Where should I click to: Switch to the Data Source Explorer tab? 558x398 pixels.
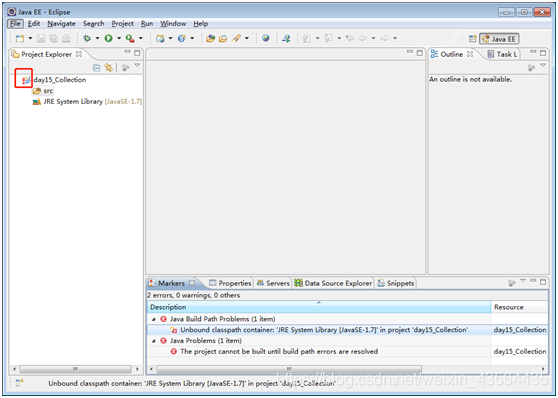pyautogui.click(x=333, y=283)
